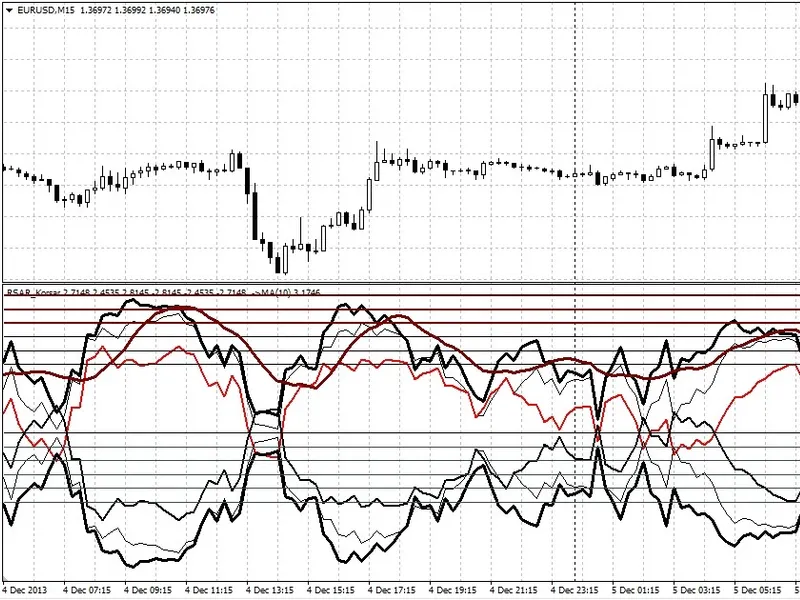The width and height of the screenshot is (800, 600).
Task: Click the 4 Dec 13:15 time label
Action: coord(270,590)
